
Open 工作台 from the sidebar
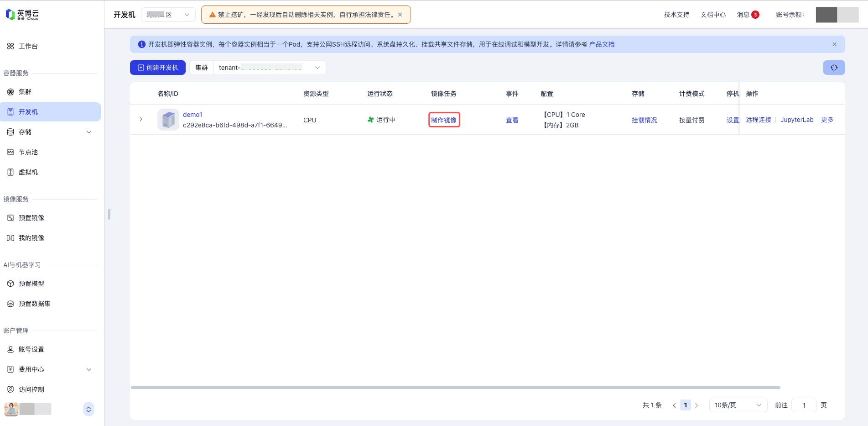pos(28,46)
